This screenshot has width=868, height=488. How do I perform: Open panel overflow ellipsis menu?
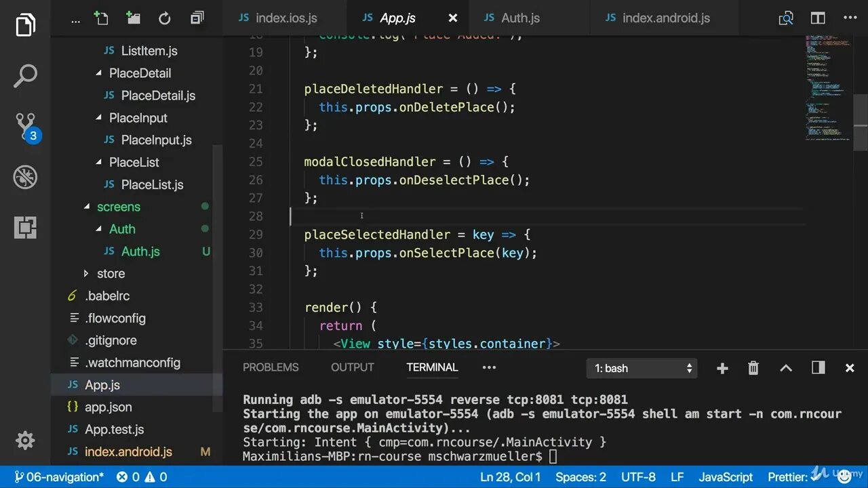tap(489, 367)
